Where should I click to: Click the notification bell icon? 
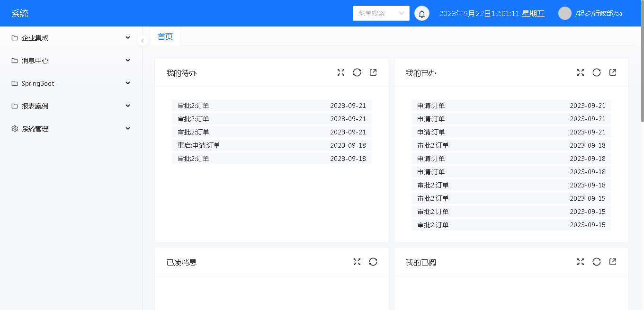422,14
